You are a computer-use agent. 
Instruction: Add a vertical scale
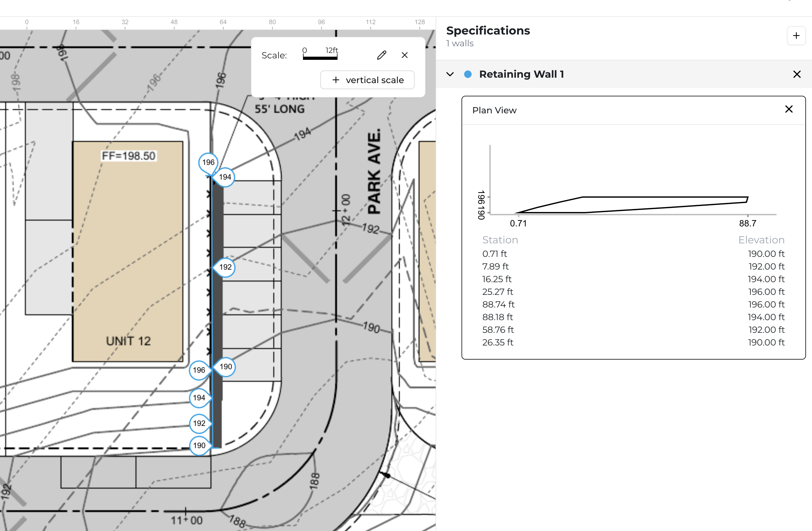coord(367,80)
